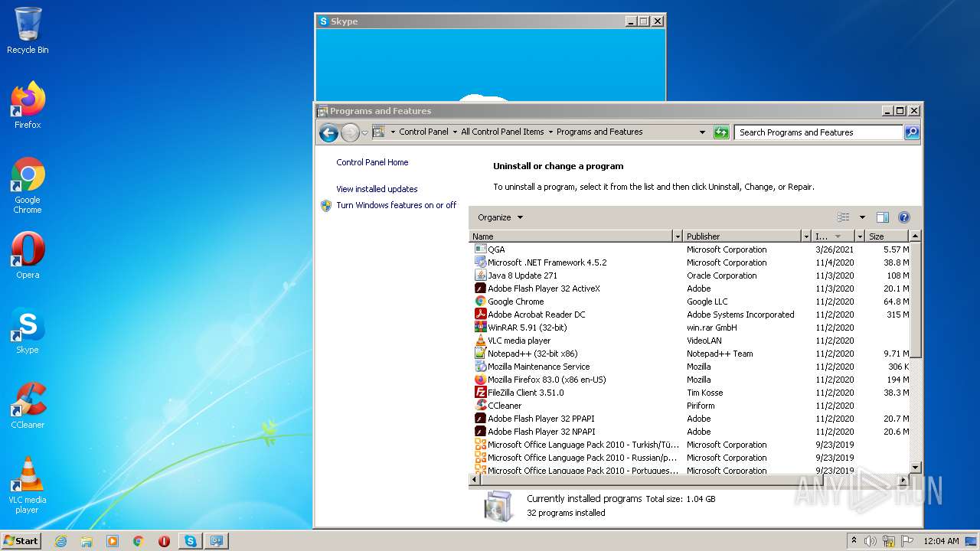
Task: Open Windows Media Player taskbar icon
Action: [x=113, y=541]
